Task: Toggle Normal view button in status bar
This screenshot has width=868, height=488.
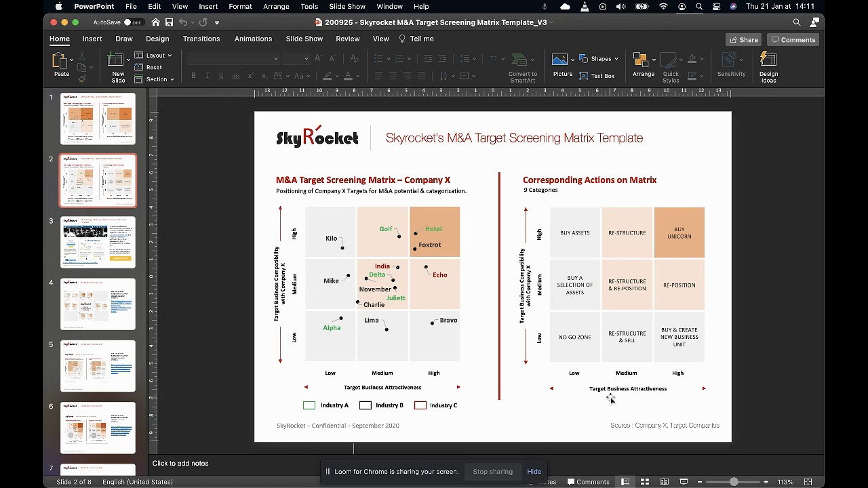Action: tap(625, 482)
